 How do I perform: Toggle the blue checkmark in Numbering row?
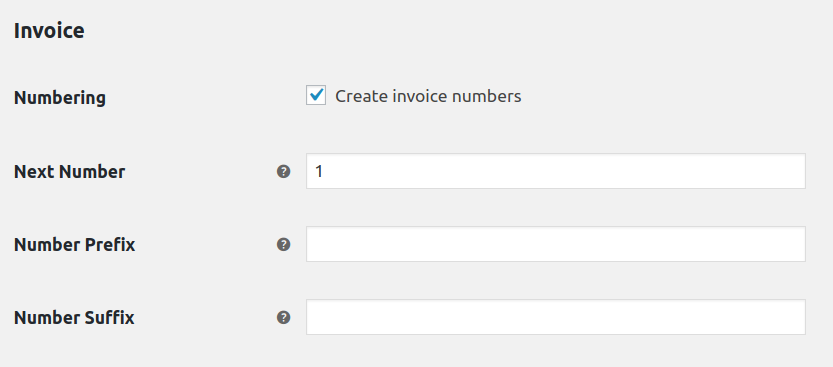pos(316,96)
